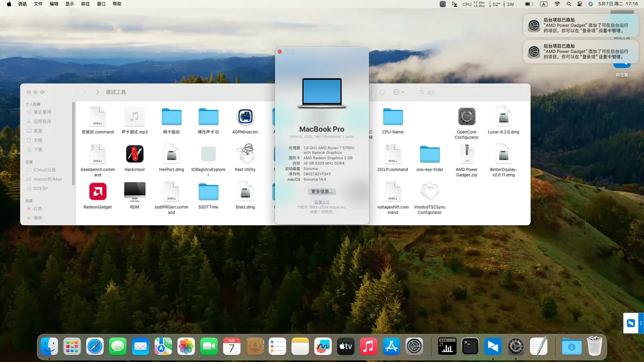
Task: Select the OpenCore Configurator icon
Action: 466,117
